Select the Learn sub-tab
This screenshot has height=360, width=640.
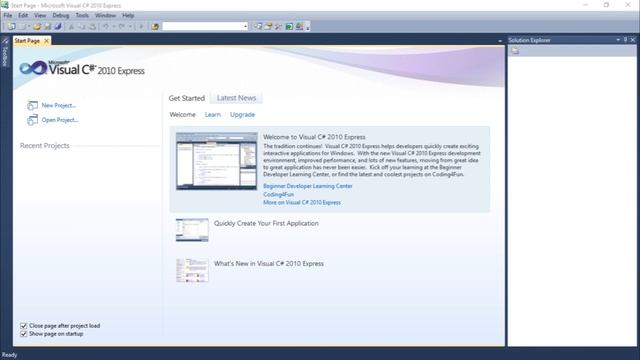pos(213,115)
